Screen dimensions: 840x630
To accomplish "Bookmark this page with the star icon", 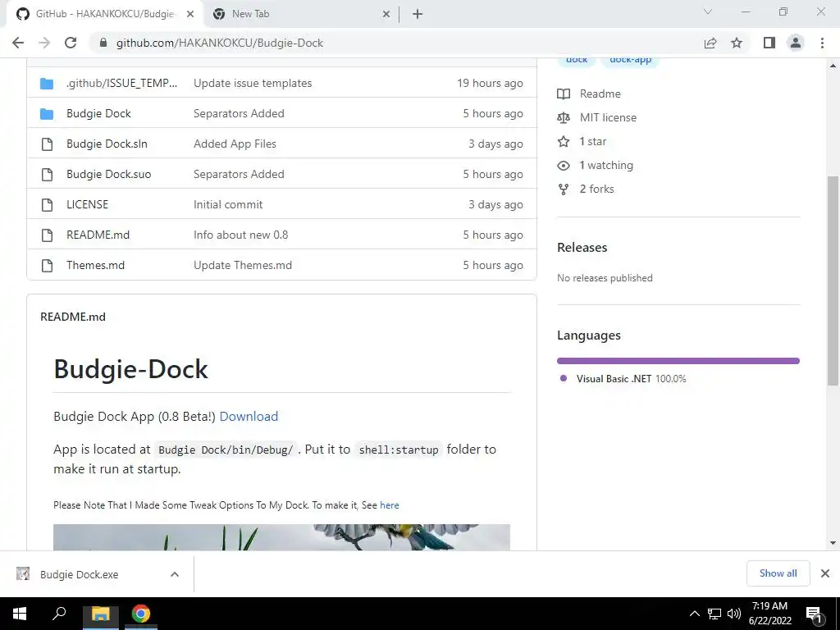I will coord(737,43).
